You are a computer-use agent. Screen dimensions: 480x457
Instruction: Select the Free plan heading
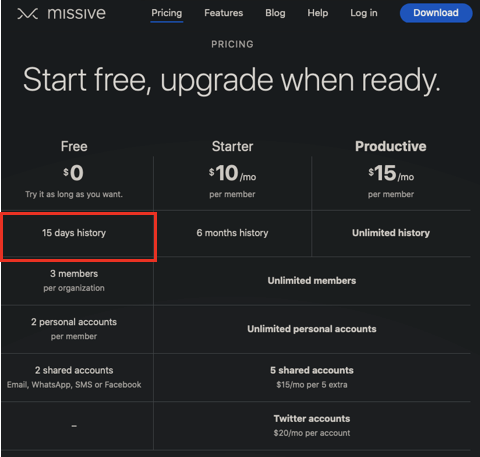pos(74,146)
